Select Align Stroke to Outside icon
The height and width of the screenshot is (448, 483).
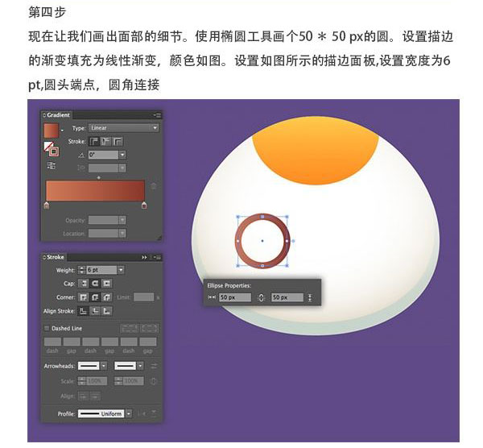click(107, 311)
